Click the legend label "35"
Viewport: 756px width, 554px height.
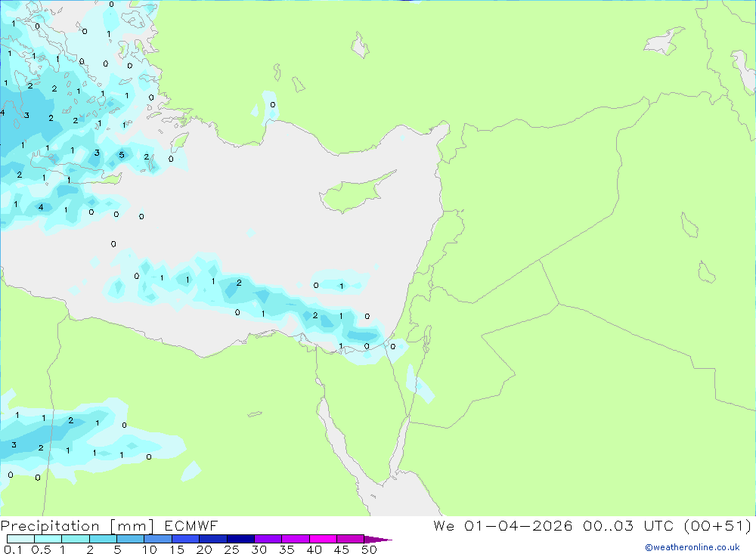pyautogui.click(x=287, y=549)
